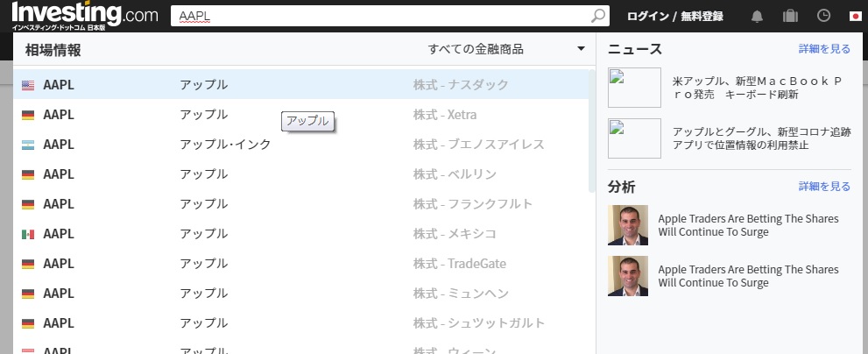This screenshot has width=868, height=354.
Task: Click the German flag in シュツットガルト row
Action: (28, 323)
